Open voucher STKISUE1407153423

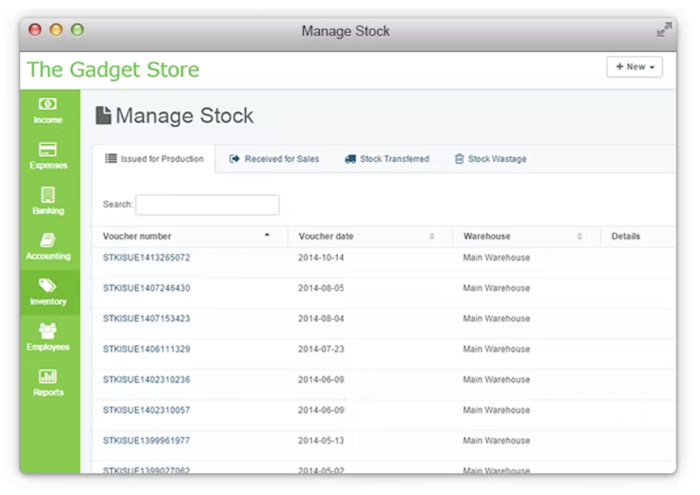tap(146, 318)
